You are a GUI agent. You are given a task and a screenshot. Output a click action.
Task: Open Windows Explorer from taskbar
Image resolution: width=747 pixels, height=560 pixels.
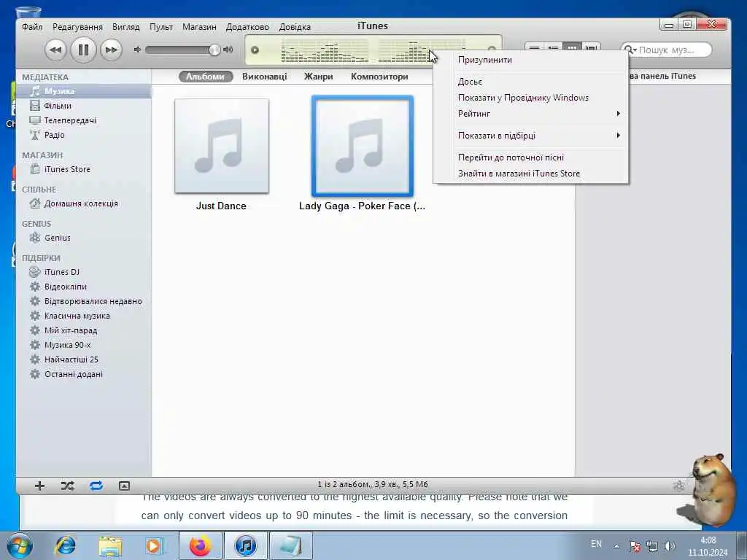pos(110,545)
